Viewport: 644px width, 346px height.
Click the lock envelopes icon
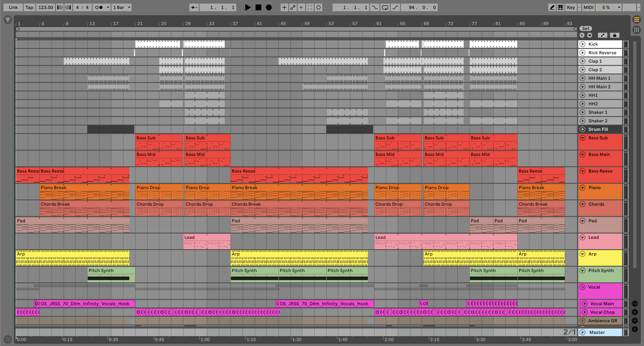point(614,35)
